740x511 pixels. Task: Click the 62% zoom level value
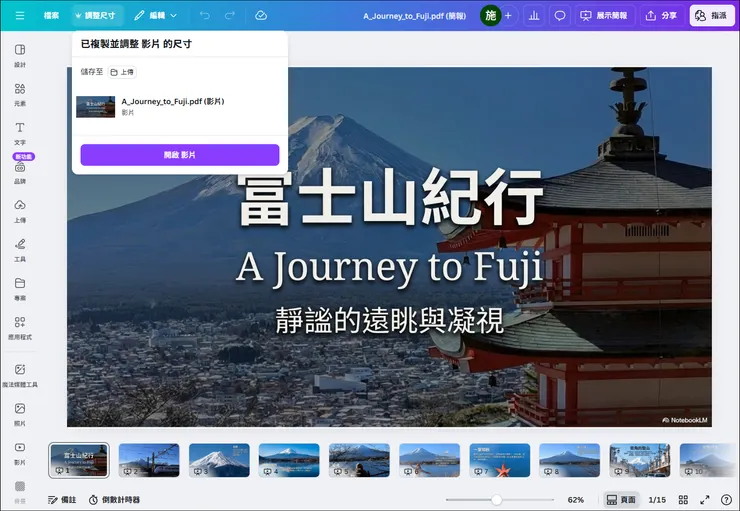tap(576, 500)
